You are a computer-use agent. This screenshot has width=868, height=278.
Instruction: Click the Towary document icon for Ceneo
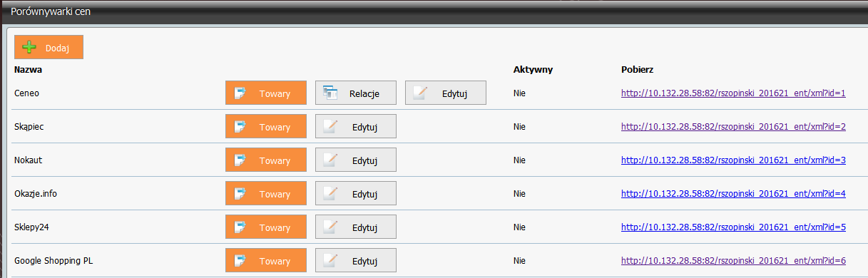pos(240,93)
